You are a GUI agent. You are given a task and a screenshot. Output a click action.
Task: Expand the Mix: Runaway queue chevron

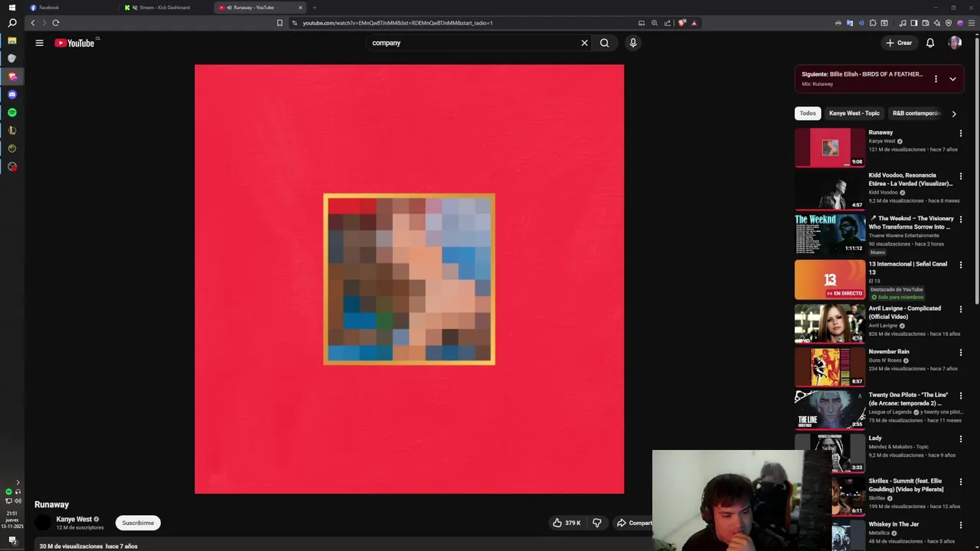952,79
